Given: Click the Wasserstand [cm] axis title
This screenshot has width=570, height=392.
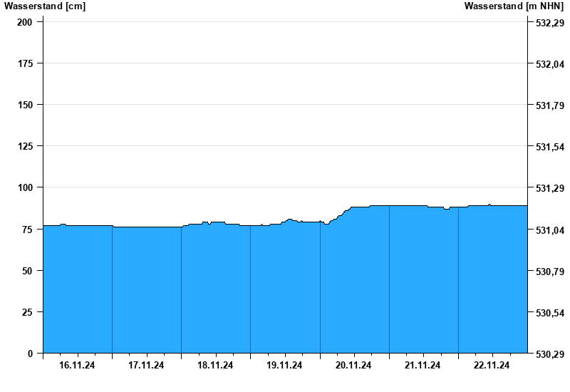Looking at the screenshot, I should [45, 6].
